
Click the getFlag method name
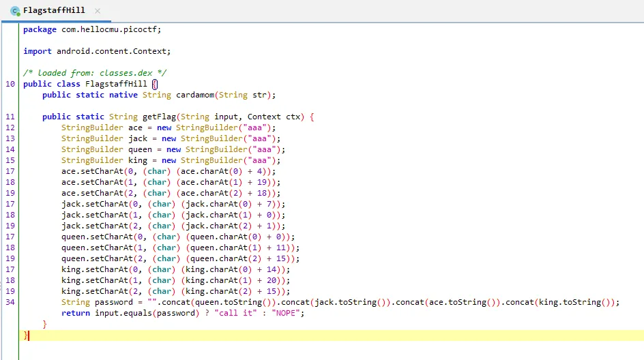pyautogui.click(x=159, y=117)
